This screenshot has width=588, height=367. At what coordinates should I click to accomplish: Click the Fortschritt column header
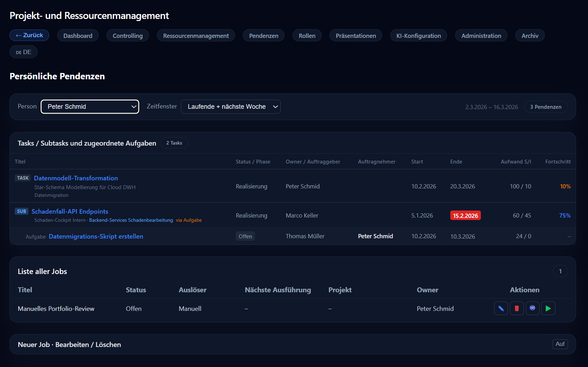(x=558, y=162)
